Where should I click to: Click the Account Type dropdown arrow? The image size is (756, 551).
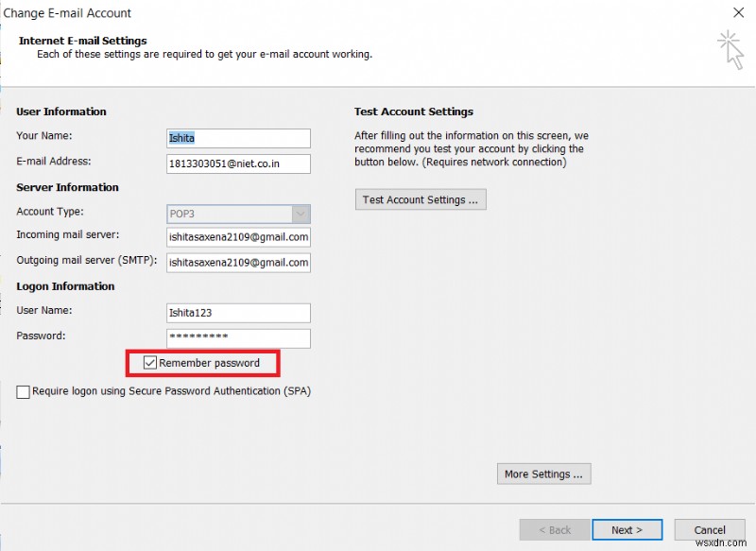301,213
